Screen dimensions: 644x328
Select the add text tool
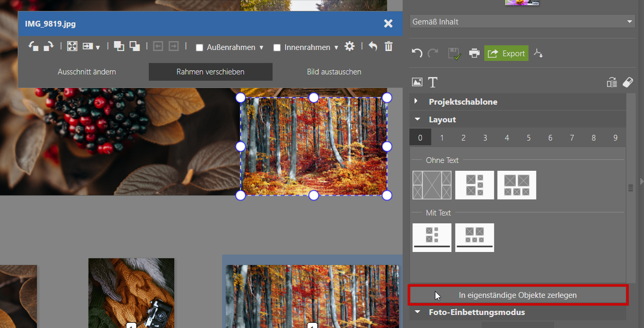tap(433, 82)
